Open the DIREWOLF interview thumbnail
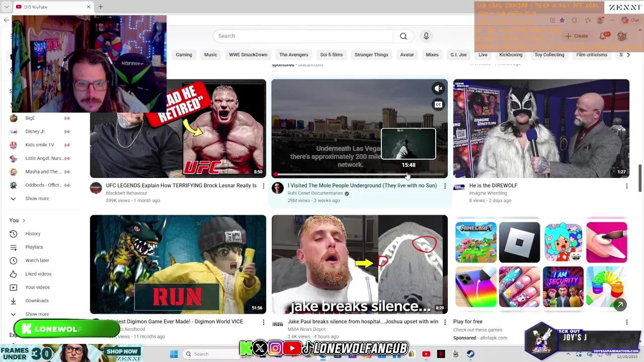The image size is (644, 362). coord(541,128)
